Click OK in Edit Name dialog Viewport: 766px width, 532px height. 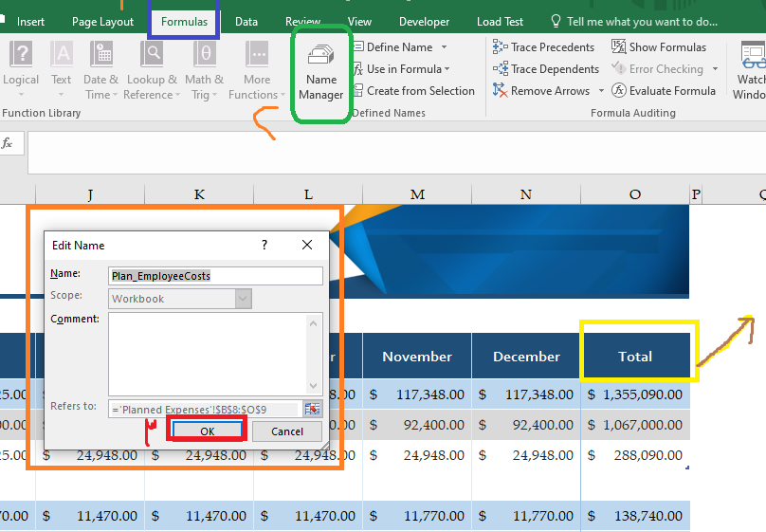coord(207,431)
